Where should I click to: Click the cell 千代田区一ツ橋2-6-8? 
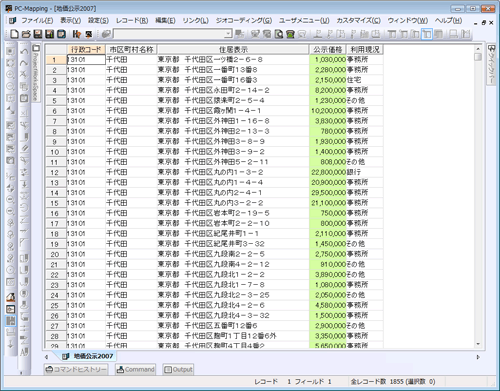point(233,60)
